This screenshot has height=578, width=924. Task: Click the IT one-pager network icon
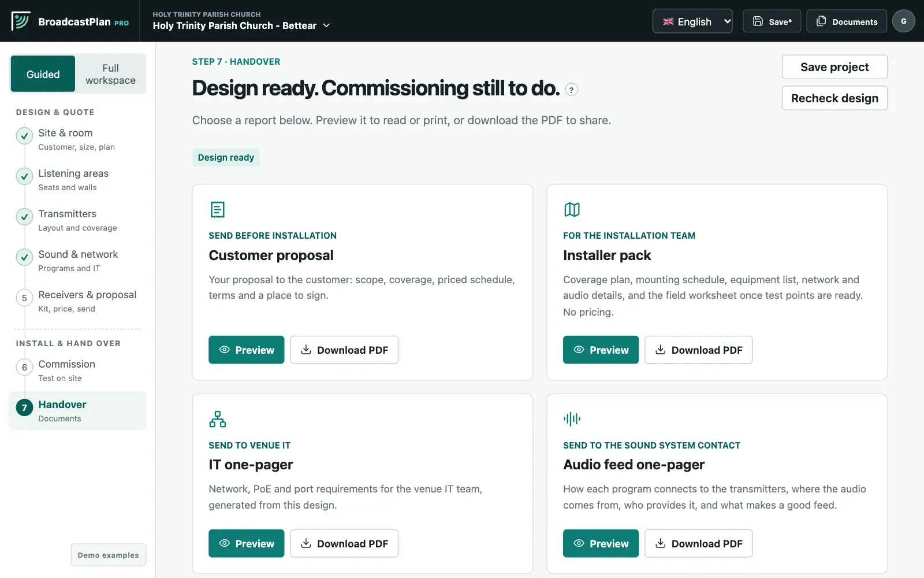click(x=218, y=419)
